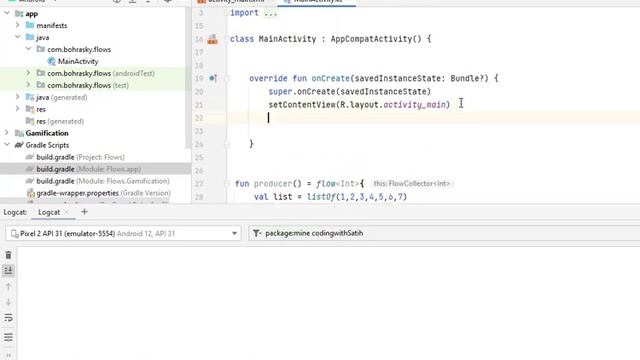Viewport: 640px width, 360px height.
Task: Select the onCreate function name
Action: tap(331, 78)
